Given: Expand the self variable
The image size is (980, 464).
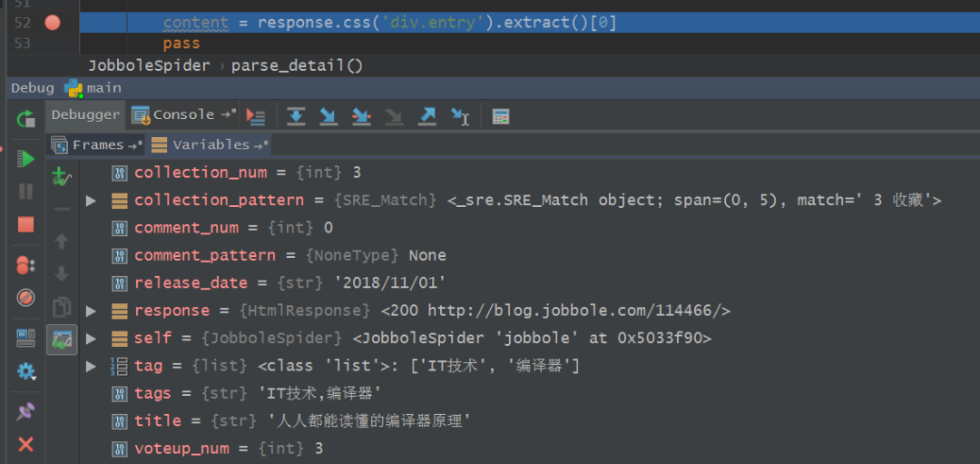Looking at the screenshot, I should coord(92,339).
